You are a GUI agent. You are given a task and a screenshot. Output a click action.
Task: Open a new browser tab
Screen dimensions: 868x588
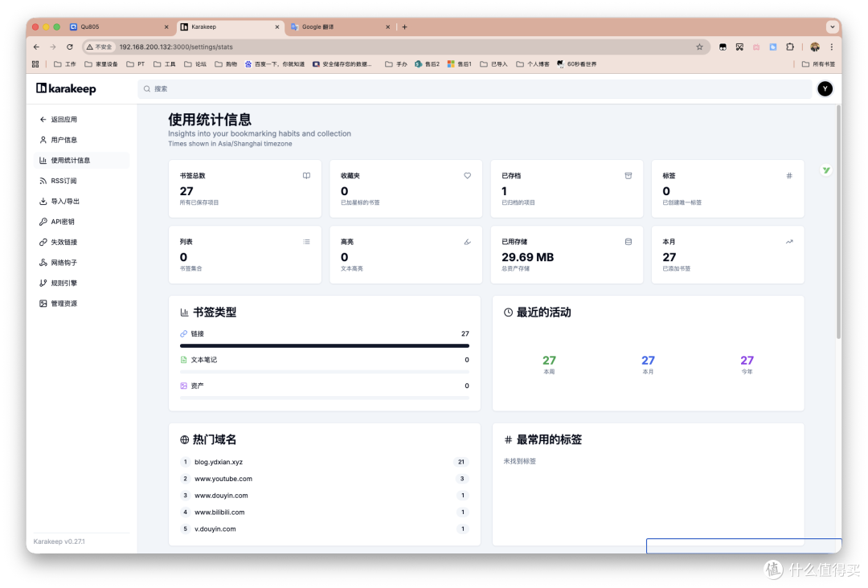tap(404, 27)
